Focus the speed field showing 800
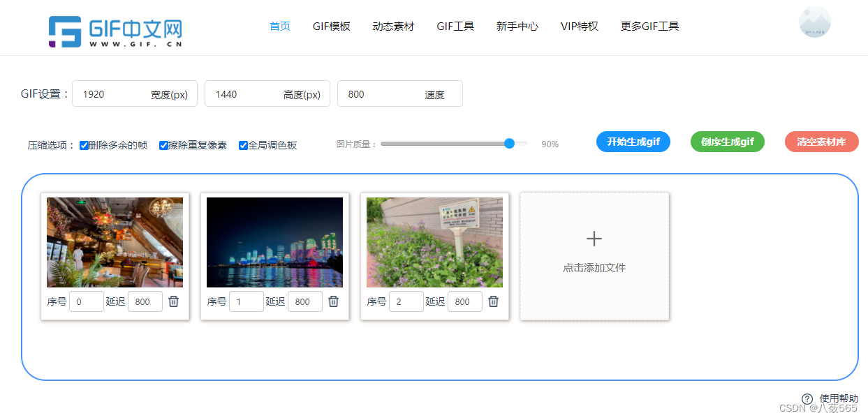 pos(400,94)
